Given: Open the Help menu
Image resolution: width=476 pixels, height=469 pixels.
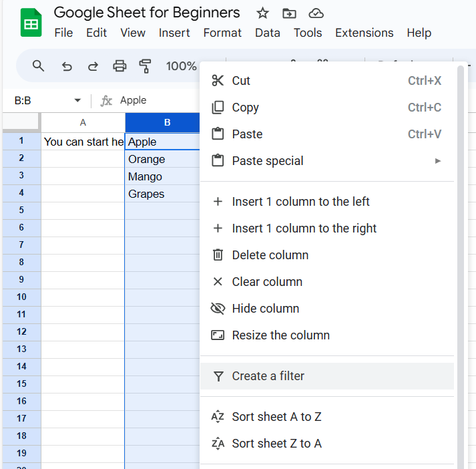Looking at the screenshot, I should tap(419, 33).
